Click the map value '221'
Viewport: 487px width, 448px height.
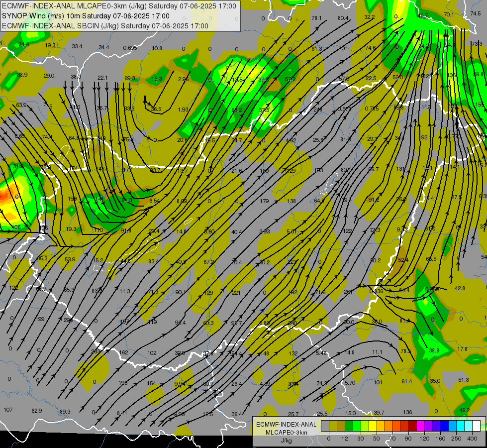tap(236, 292)
